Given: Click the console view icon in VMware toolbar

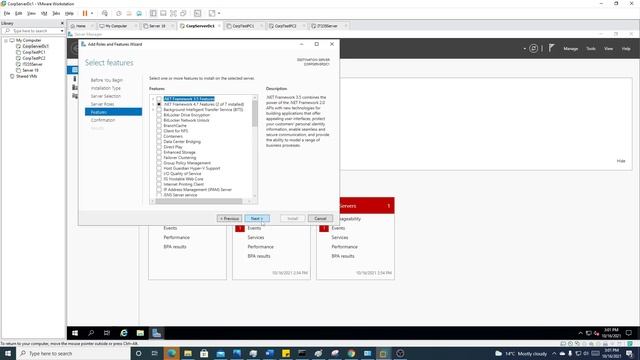Looking at the screenshot, I should point(198,13).
